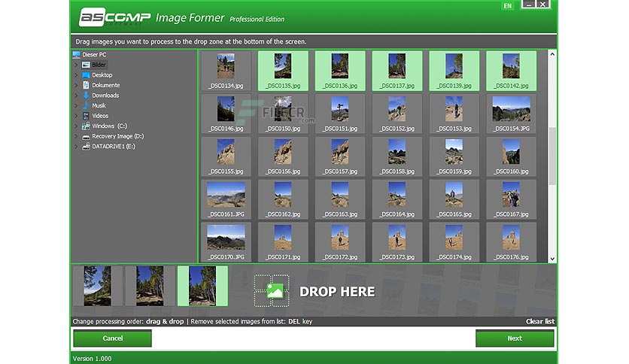Expand the Desktop tree node
Viewport: 629px width, 364px height.
coord(76,75)
